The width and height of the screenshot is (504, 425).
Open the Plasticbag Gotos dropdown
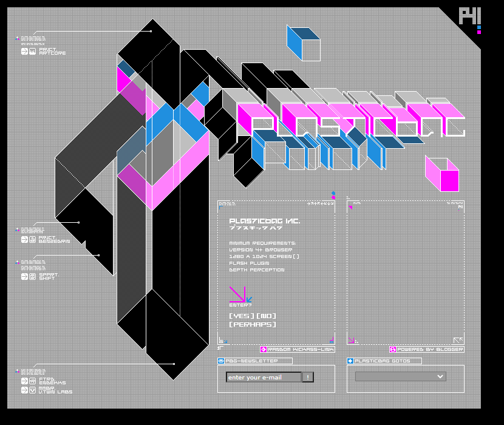401,376
